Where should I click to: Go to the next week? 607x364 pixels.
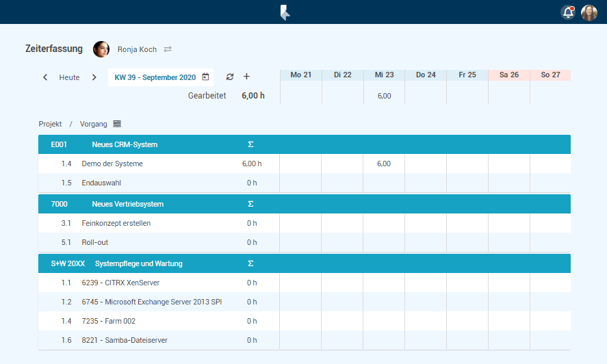pyautogui.click(x=94, y=77)
